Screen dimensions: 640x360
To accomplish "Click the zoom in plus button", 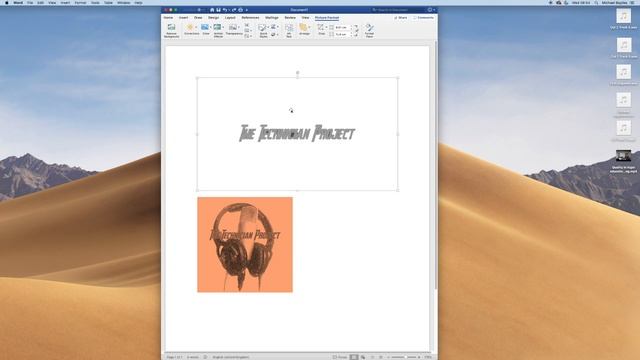I will (419, 357).
